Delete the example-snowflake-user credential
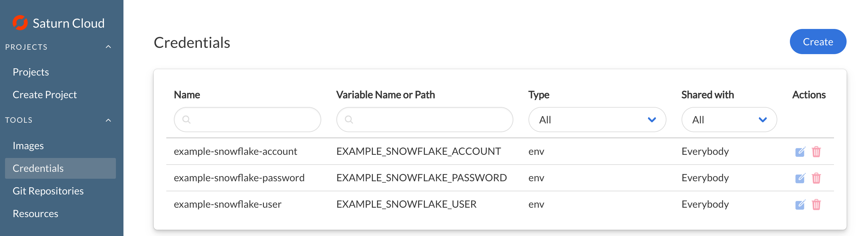 coord(816,205)
